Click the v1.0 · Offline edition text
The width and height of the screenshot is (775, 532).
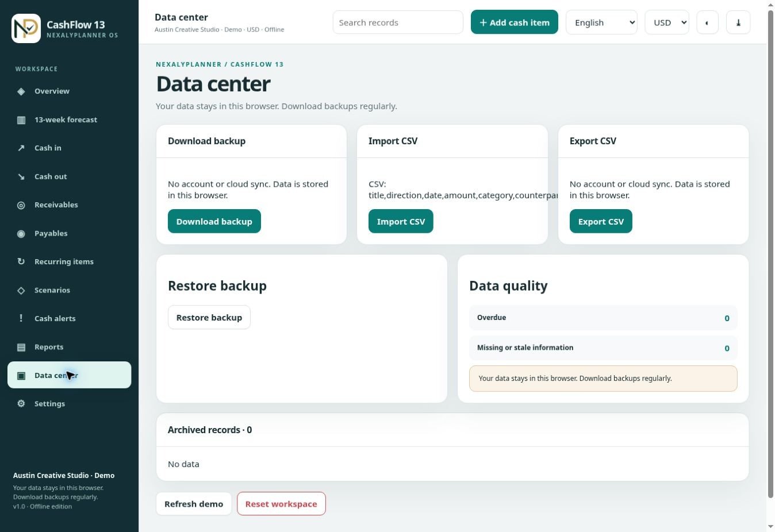43,507
